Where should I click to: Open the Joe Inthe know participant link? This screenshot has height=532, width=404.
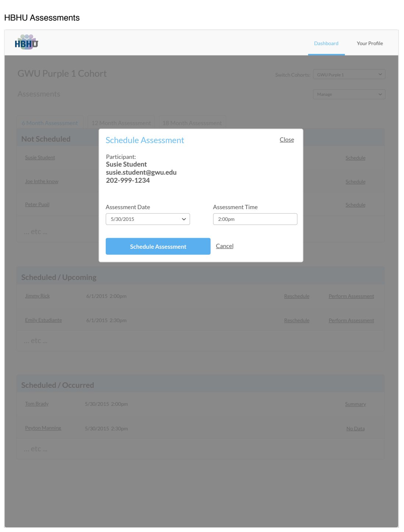pyautogui.click(x=42, y=182)
